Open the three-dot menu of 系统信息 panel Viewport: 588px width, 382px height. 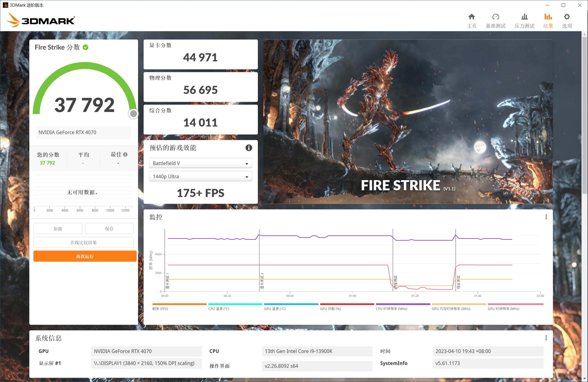(x=546, y=338)
